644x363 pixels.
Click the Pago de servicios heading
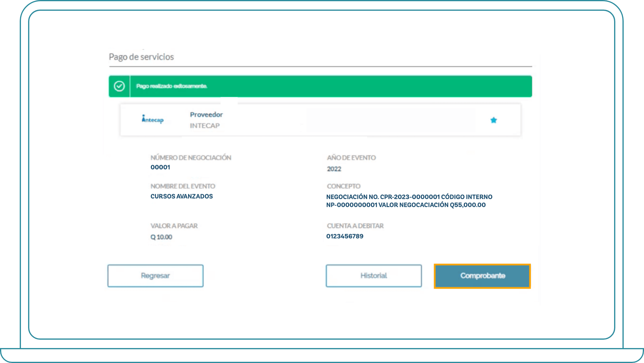point(141,57)
